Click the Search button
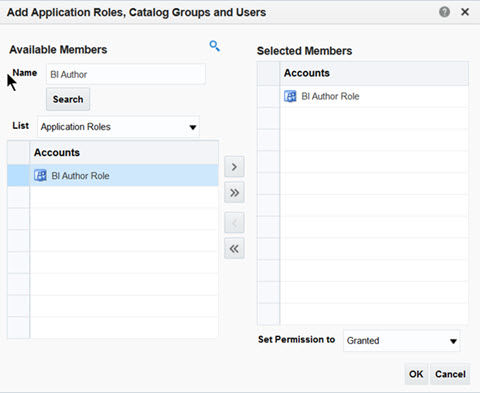Screen dimensions: 480x393 pos(68,99)
